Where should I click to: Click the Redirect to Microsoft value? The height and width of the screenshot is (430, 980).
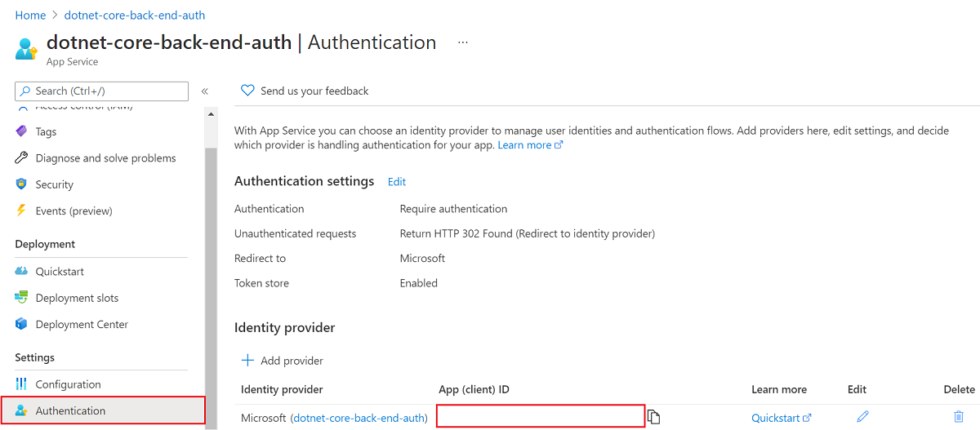(422, 258)
